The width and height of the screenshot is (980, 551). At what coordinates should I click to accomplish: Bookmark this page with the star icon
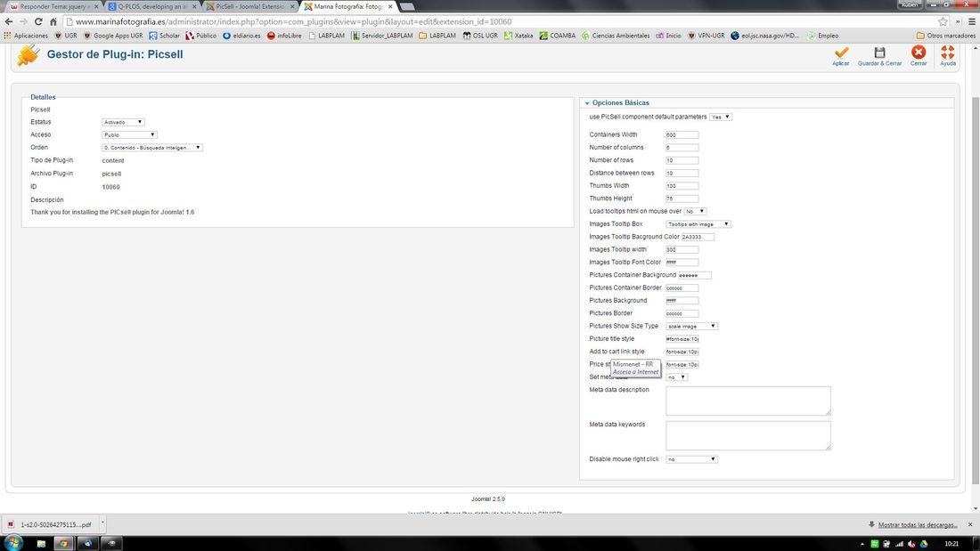943,21
